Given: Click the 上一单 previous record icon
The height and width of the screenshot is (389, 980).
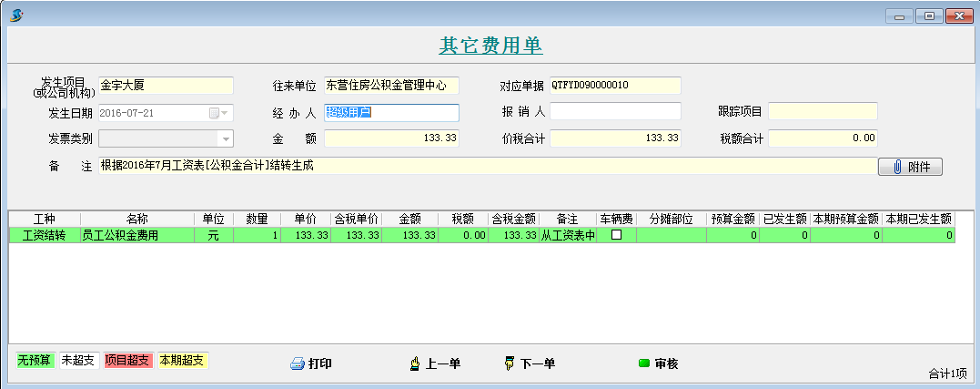Looking at the screenshot, I should click(415, 364).
